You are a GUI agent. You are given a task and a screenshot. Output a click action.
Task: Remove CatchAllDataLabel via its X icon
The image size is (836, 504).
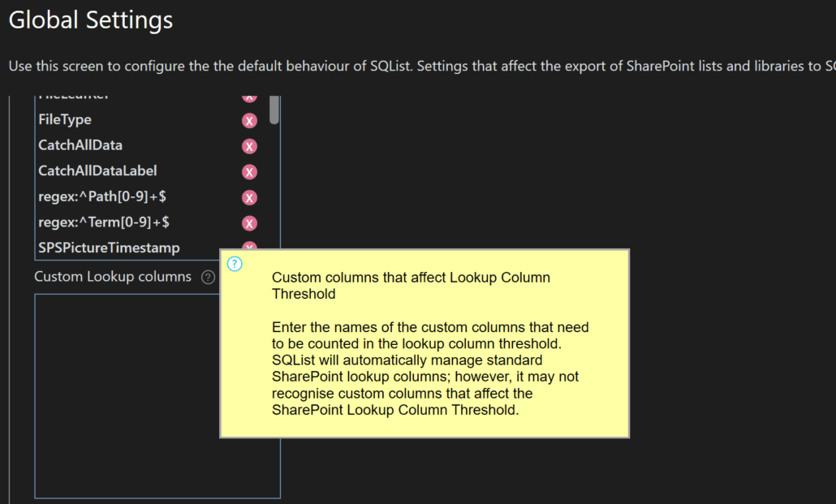(x=249, y=172)
